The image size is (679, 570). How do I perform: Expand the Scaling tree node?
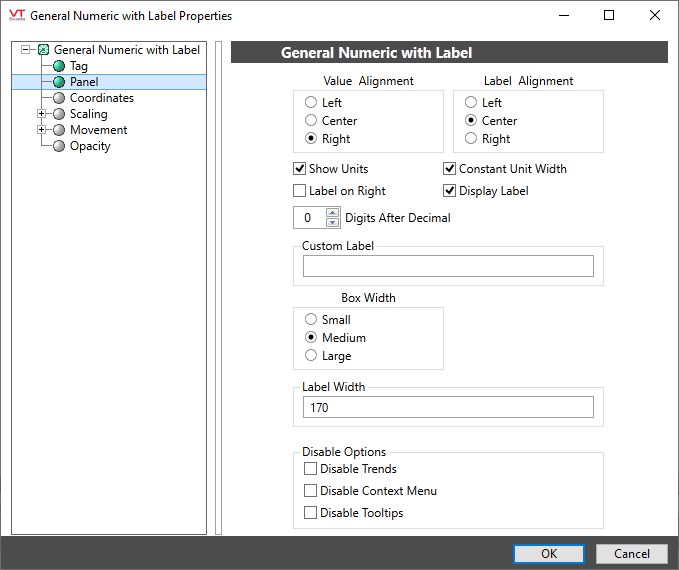click(x=41, y=114)
